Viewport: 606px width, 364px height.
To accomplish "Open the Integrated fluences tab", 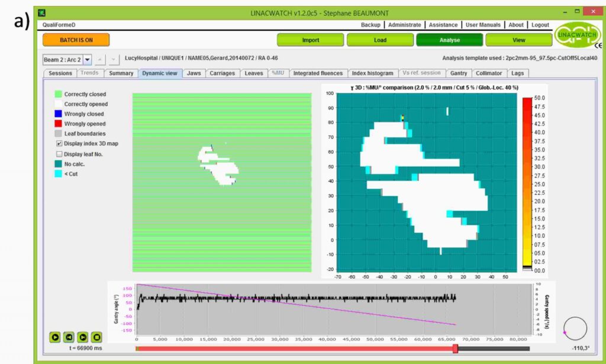I will click(x=318, y=73).
